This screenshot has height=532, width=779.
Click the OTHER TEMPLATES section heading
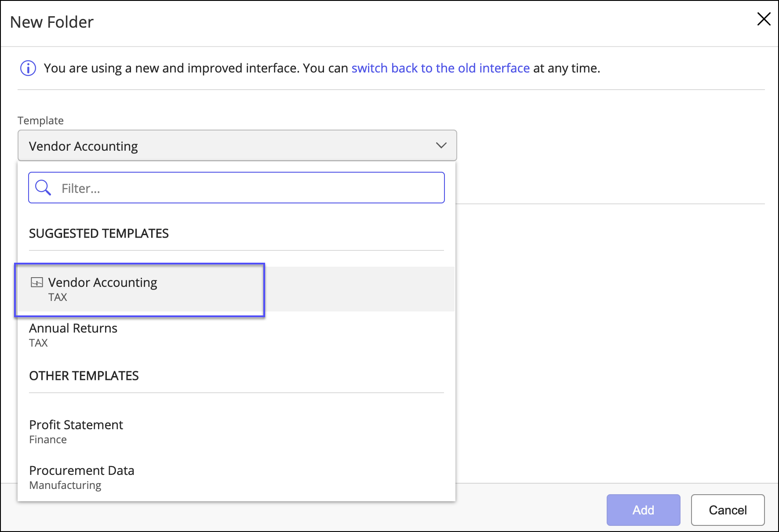tap(84, 376)
